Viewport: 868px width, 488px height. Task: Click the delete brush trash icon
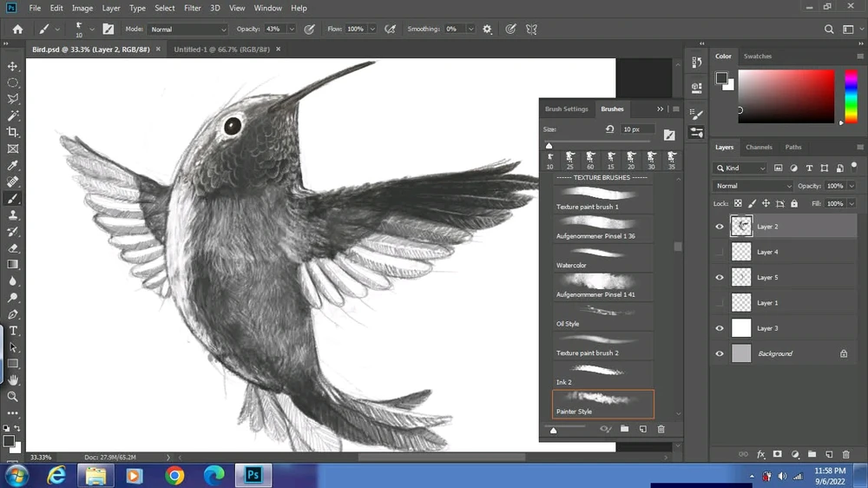click(661, 429)
